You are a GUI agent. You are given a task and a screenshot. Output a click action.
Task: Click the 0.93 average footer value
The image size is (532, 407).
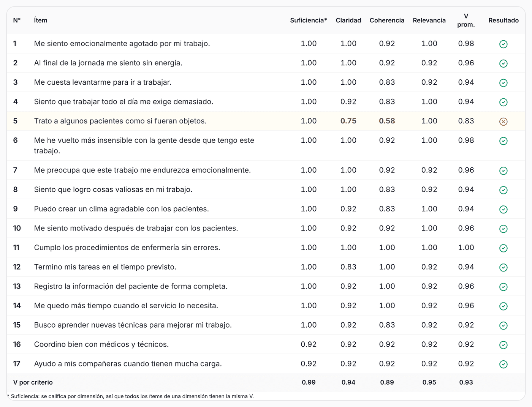(466, 382)
